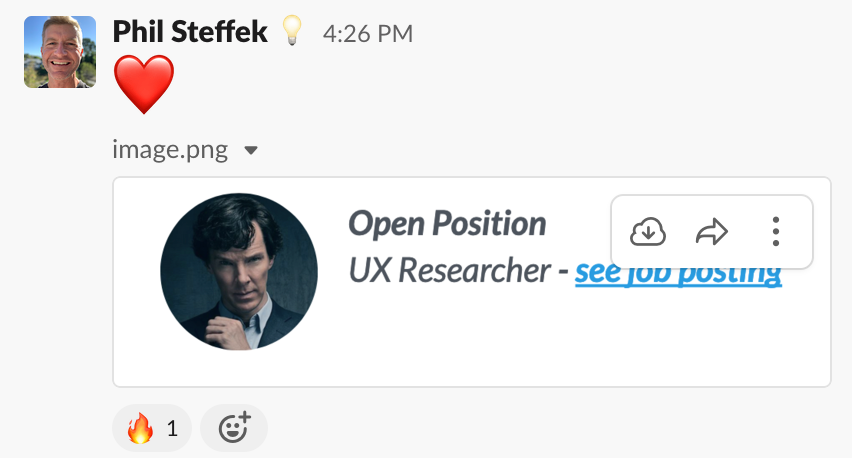The height and width of the screenshot is (458, 852).
Task: Open more actions three-dot menu
Action: [776, 232]
